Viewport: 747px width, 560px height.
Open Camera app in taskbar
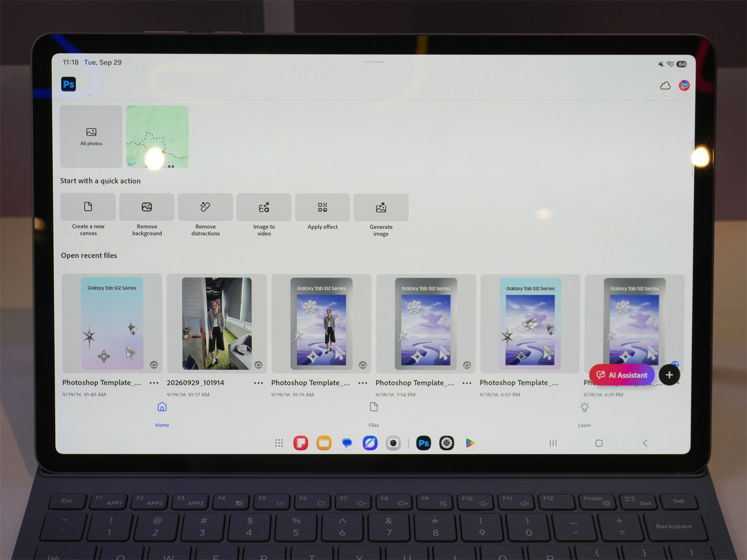tap(393, 443)
